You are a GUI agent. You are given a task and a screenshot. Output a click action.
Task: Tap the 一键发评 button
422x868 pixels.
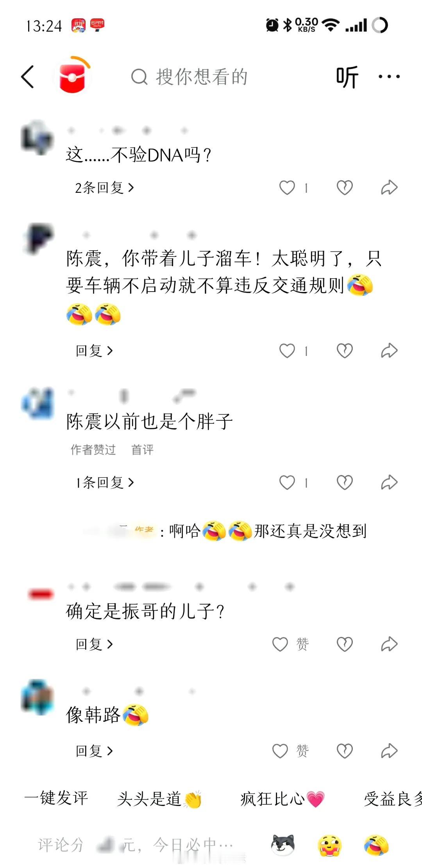pos(56,798)
